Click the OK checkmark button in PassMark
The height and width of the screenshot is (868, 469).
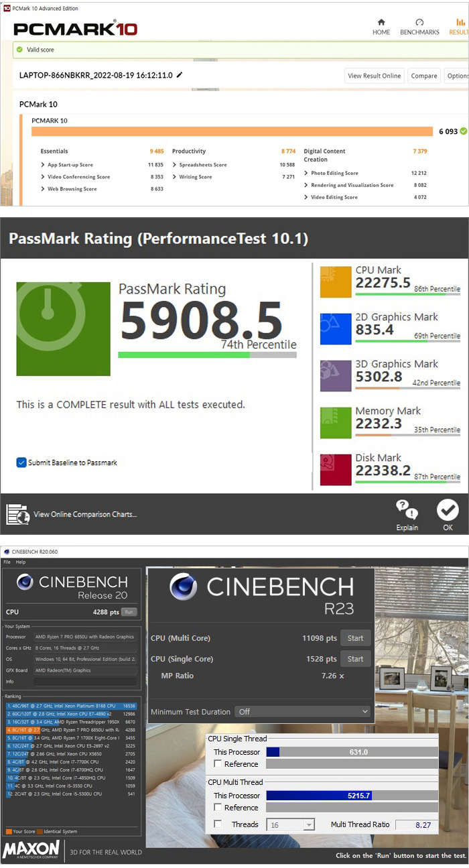pyautogui.click(x=448, y=511)
